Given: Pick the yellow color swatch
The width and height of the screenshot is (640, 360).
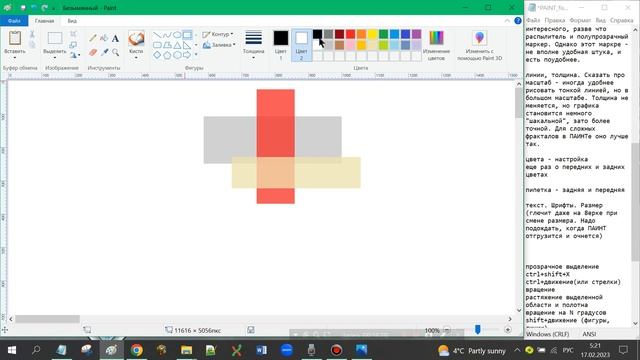Looking at the screenshot, I should click(x=372, y=34).
